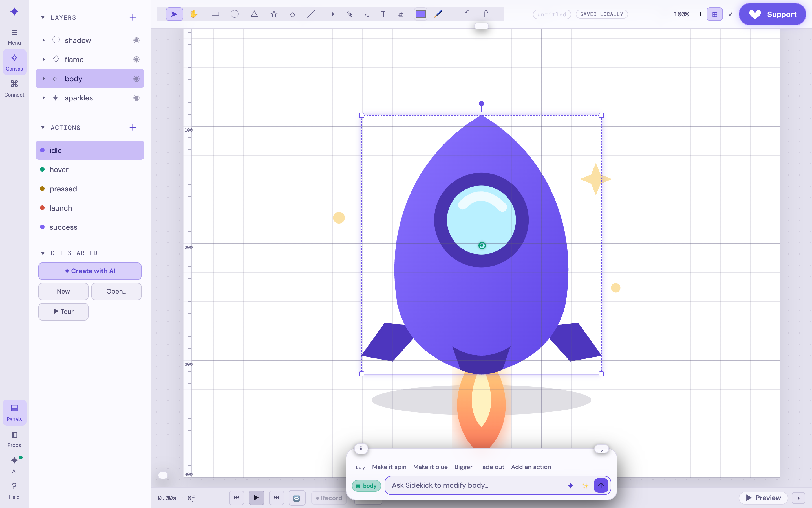
Task: Click the rotation handle above rocket
Action: click(482, 104)
